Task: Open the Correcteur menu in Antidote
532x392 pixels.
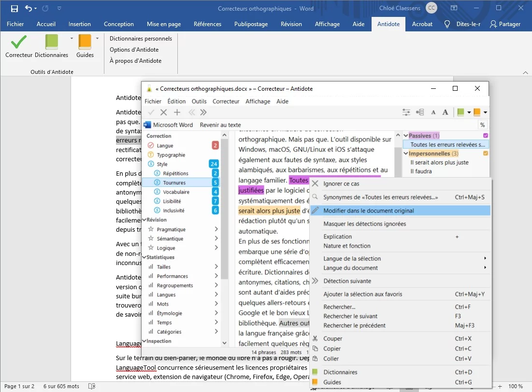Action: 226,101
